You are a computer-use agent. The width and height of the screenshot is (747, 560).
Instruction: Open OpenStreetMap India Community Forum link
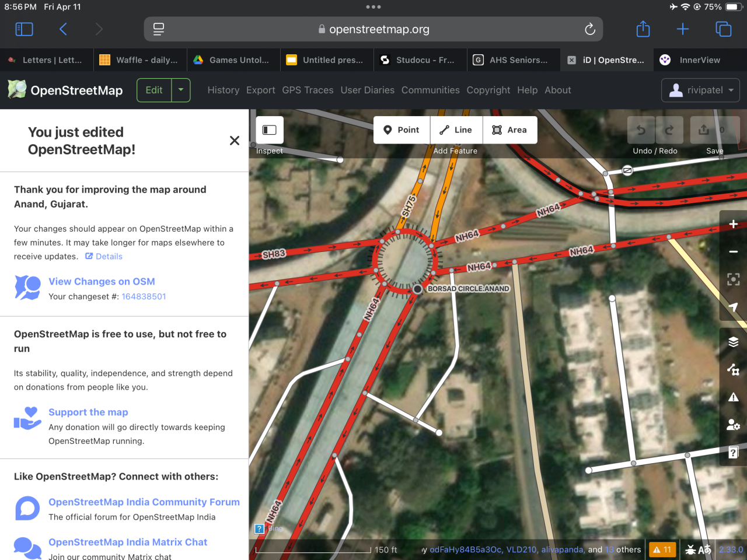tap(144, 502)
